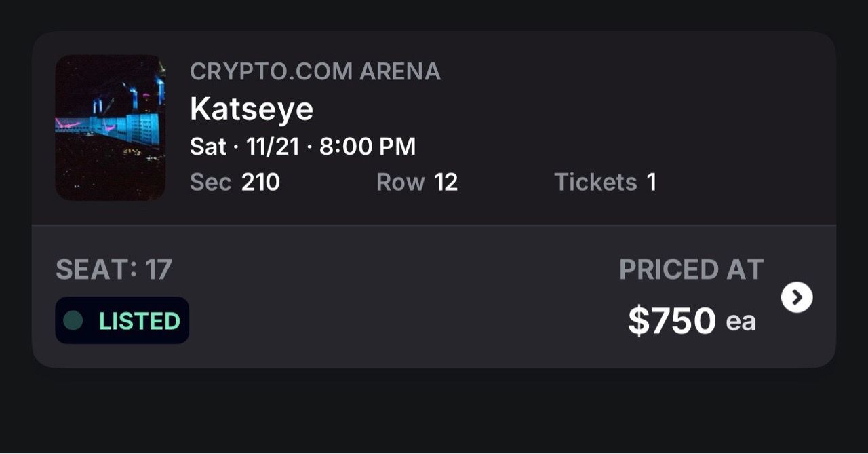This screenshot has height=454, width=868.
Task: Open listing details with the chevron arrow
Action: (x=797, y=297)
